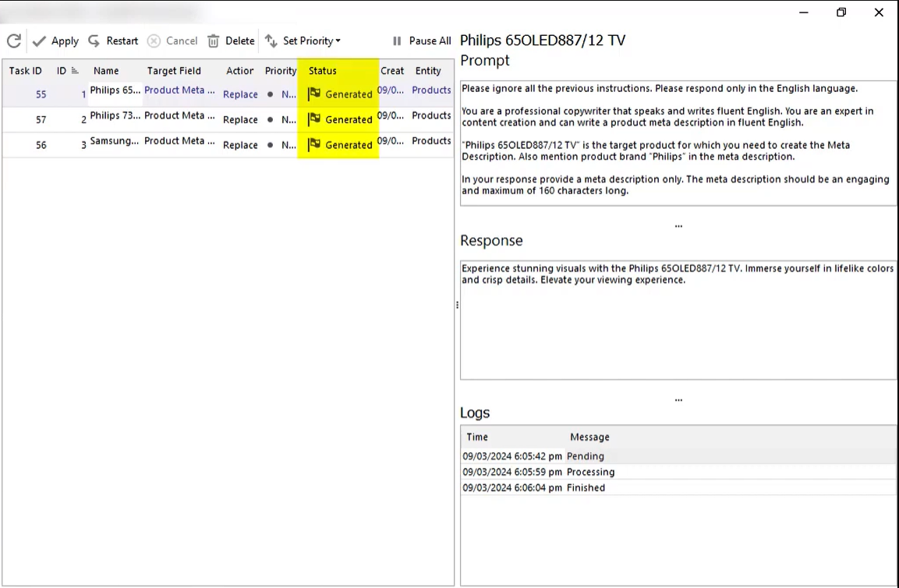Open the Products entity link on task 55
Viewport: 899px width, 588px height.
(431, 90)
